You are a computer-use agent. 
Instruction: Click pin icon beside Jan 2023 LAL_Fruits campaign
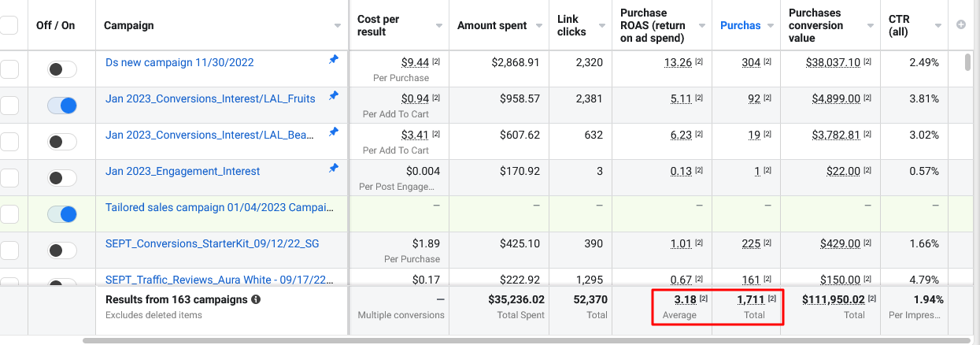[334, 96]
